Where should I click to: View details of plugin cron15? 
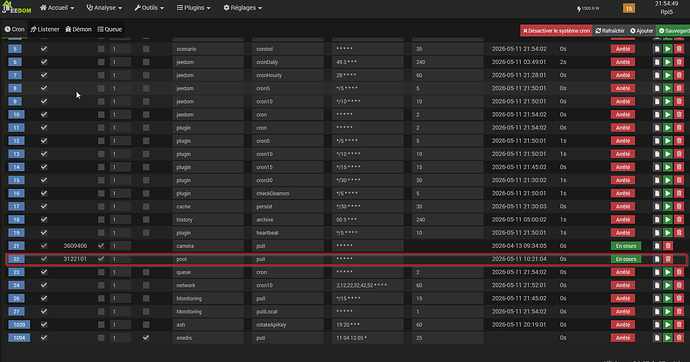pyautogui.click(x=657, y=167)
